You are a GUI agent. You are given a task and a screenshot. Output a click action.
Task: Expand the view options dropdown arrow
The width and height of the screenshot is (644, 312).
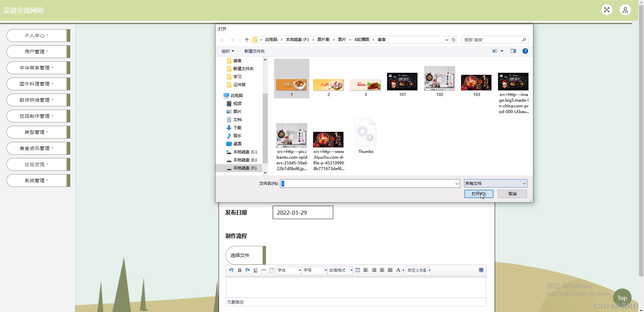point(502,51)
